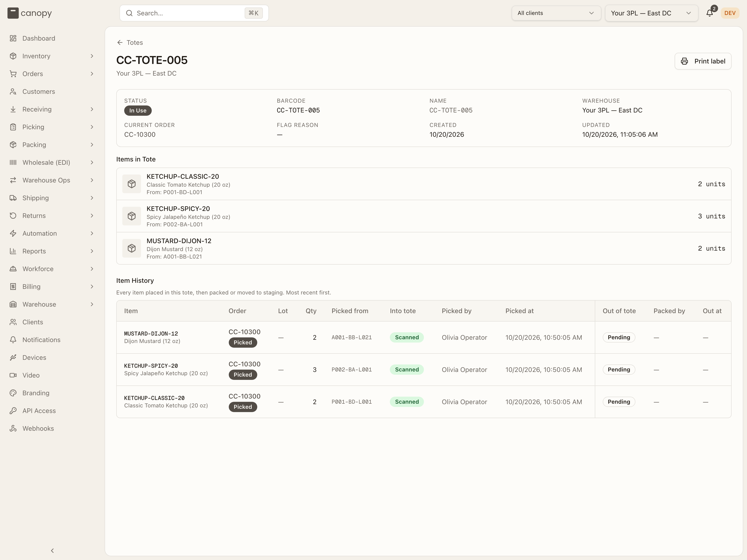Click the Clients people icon
The width and height of the screenshot is (747, 560).
pyautogui.click(x=13, y=322)
